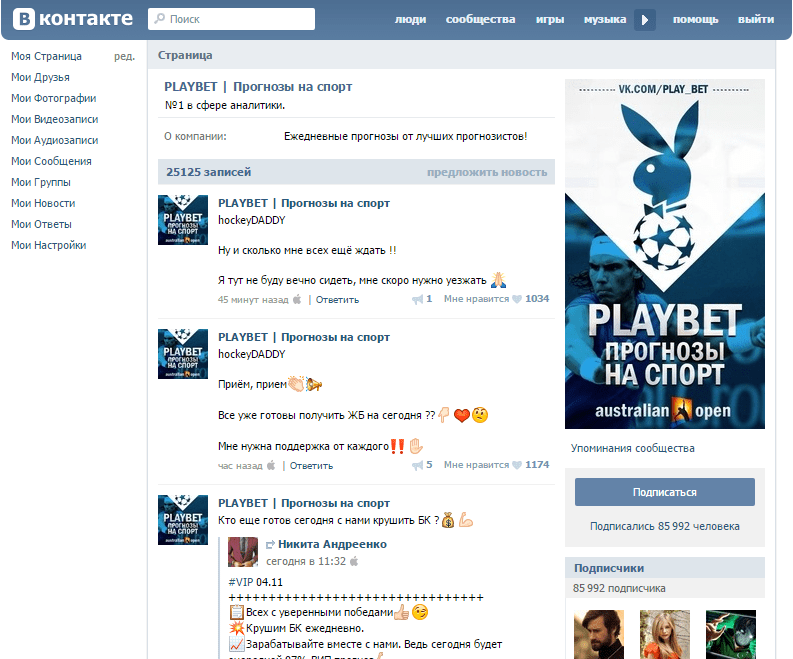Click the VKontakte logo in header
793x659 pixels.
click(x=72, y=19)
